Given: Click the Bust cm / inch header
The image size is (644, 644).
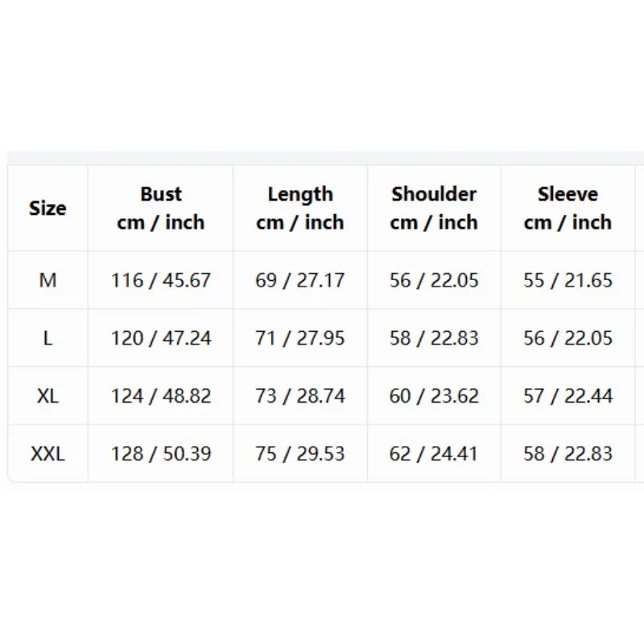Looking at the screenshot, I should coord(160,208).
